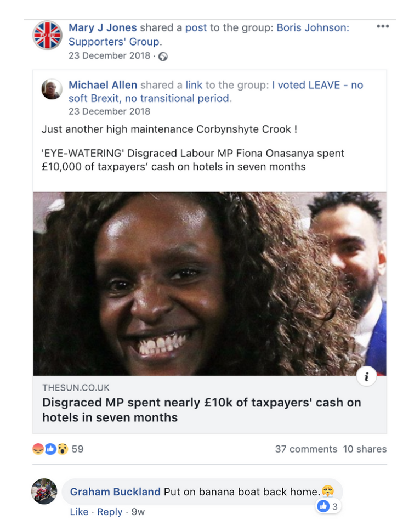Visit the 'I voted LEAVE' group link
The image size is (420, 531).
216,92
